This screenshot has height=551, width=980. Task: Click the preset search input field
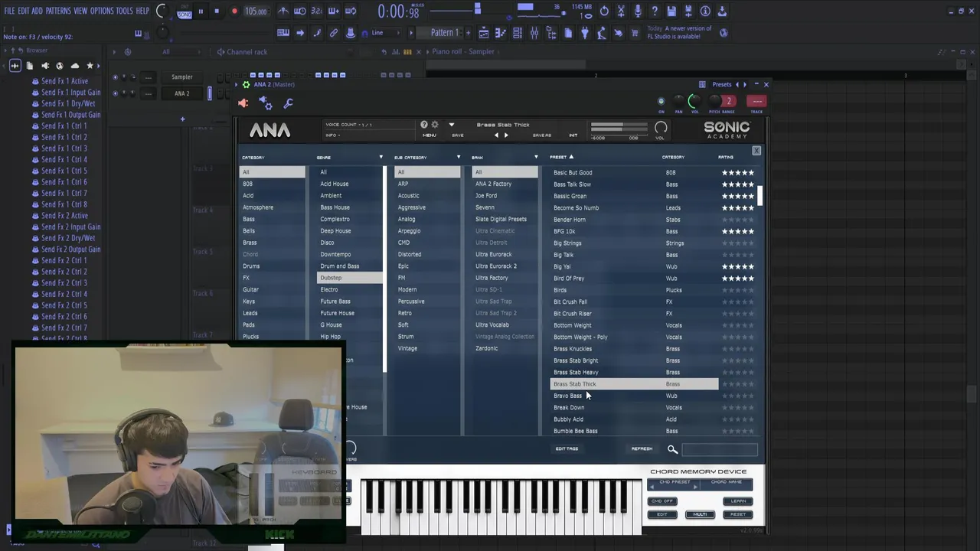pos(719,449)
